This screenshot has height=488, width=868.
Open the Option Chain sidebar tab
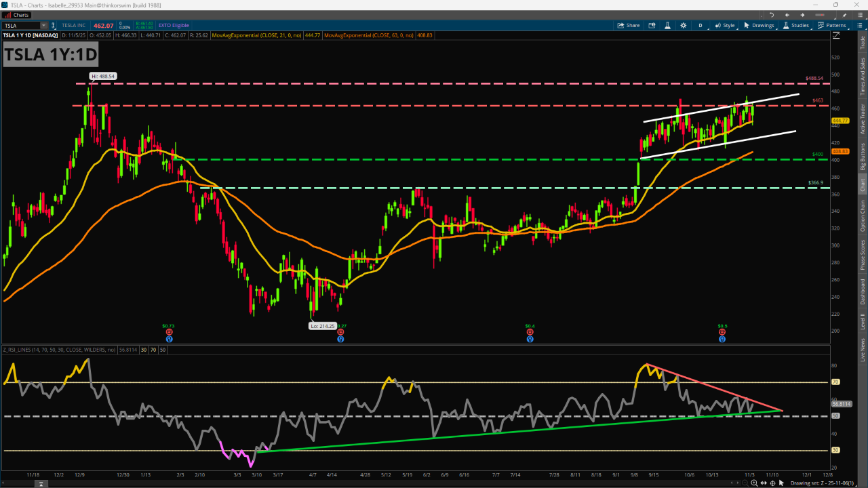click(863, 214)
